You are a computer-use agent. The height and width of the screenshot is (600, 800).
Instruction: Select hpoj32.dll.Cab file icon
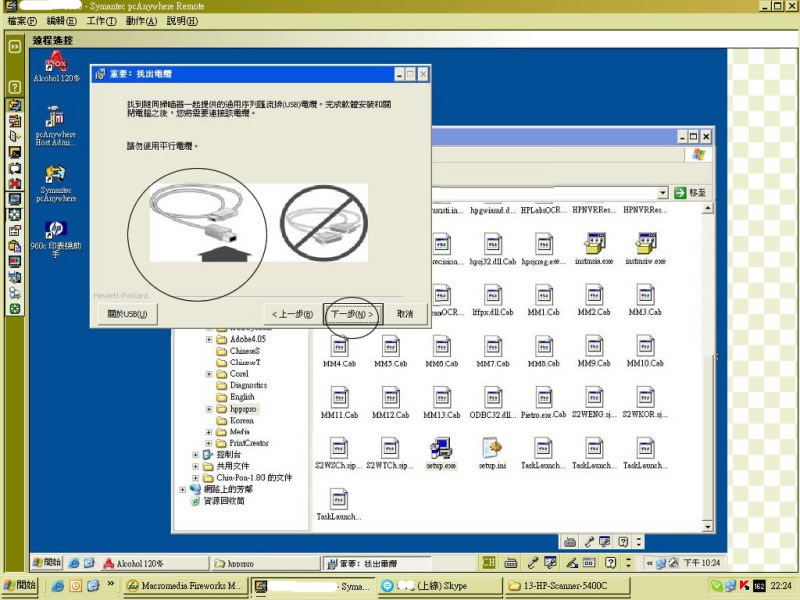pos(492,248)
